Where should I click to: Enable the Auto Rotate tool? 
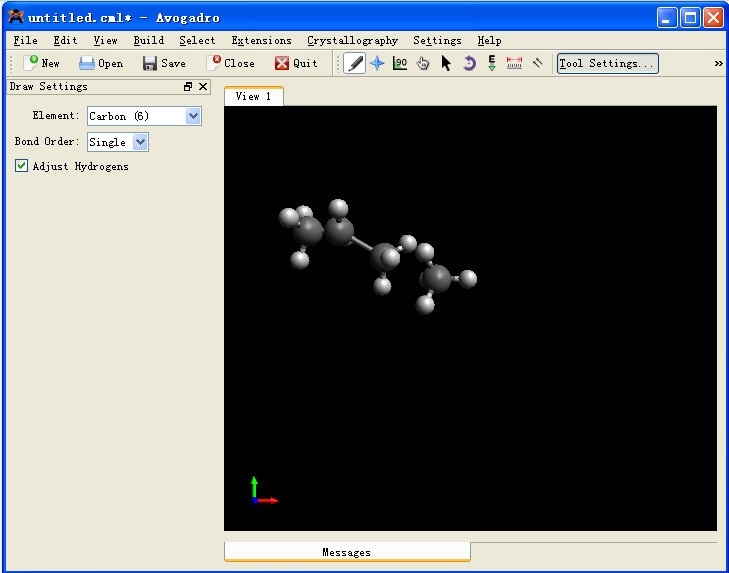click(469, 63)
